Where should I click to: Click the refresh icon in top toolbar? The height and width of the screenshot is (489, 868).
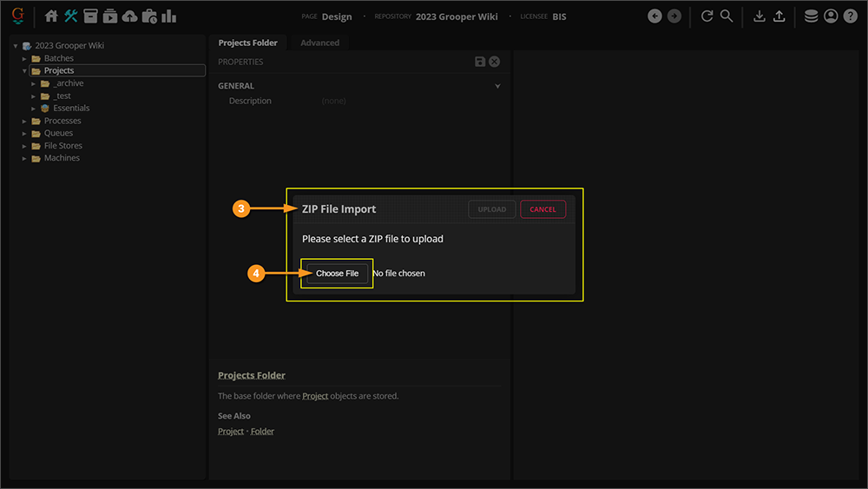(x=707, y=16)
